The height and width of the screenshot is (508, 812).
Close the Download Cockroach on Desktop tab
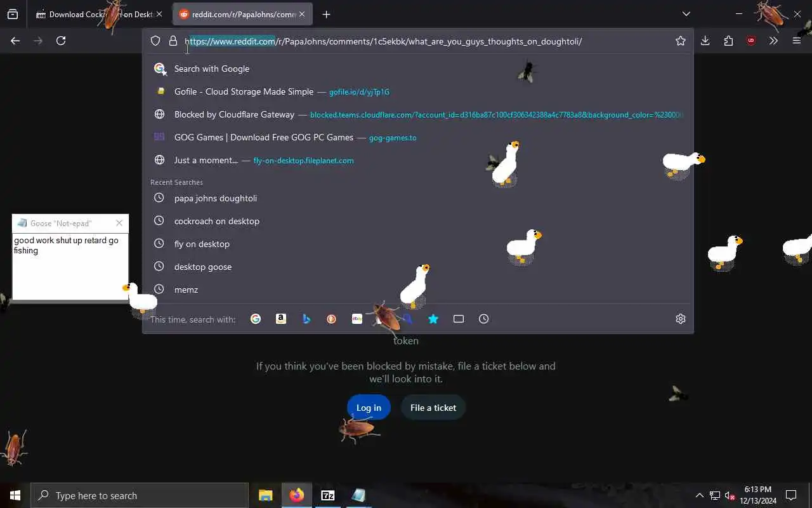[x=159, y=14]
